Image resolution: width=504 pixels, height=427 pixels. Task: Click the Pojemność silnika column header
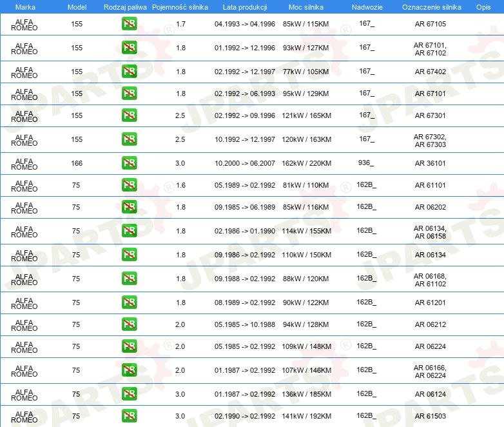180,7
